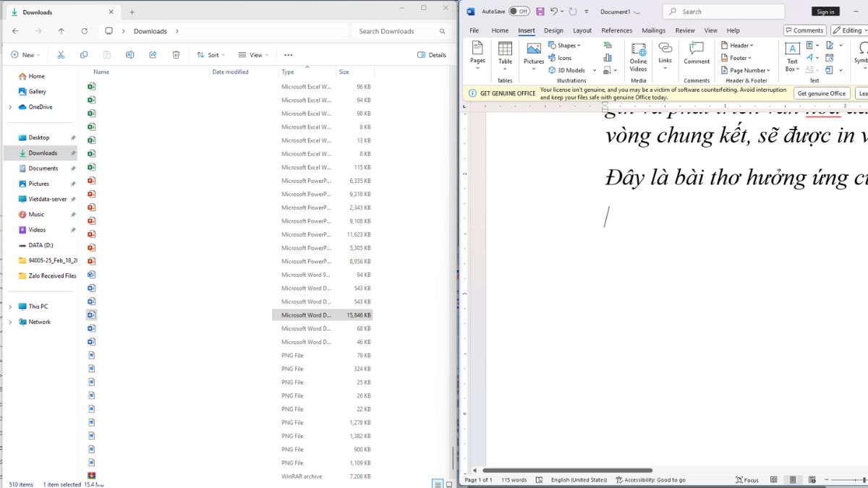Screen dimensions: 868x488
Task: Open the Page Number dropdown
Action: [x=746, y=70]
